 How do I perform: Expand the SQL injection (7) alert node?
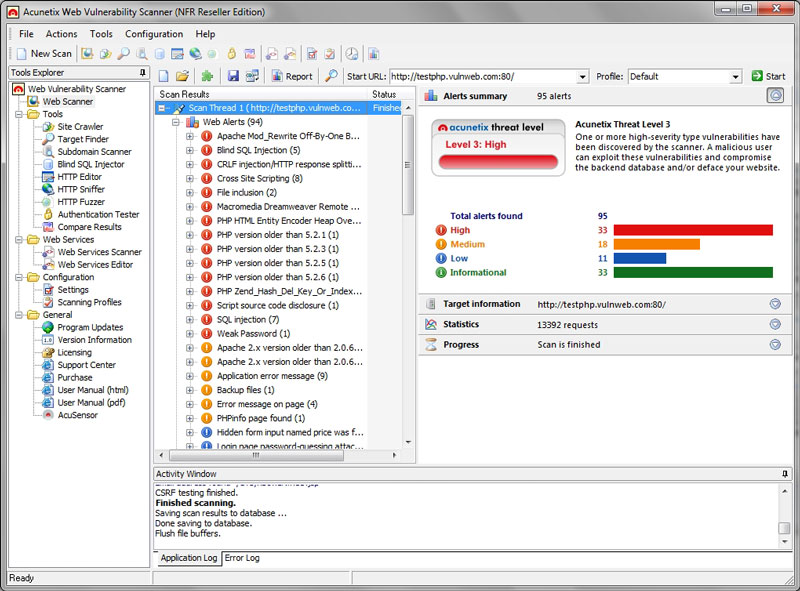pyautogui.click(x=190, y=319)
